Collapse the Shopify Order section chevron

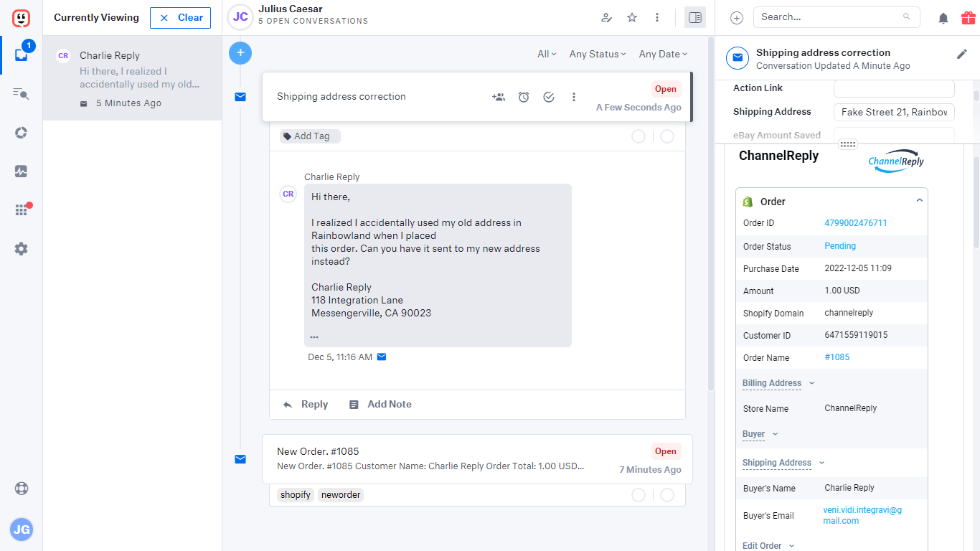[x=919, y=201]
